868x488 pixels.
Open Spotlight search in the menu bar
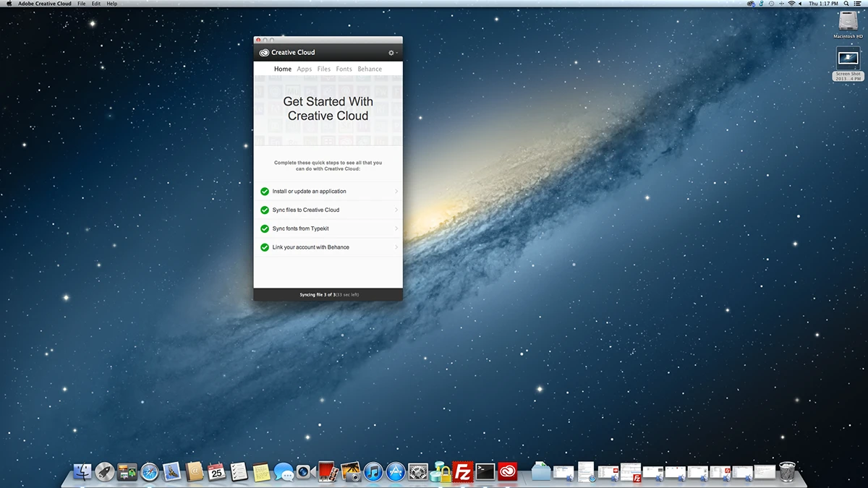[x=846, y=4]
